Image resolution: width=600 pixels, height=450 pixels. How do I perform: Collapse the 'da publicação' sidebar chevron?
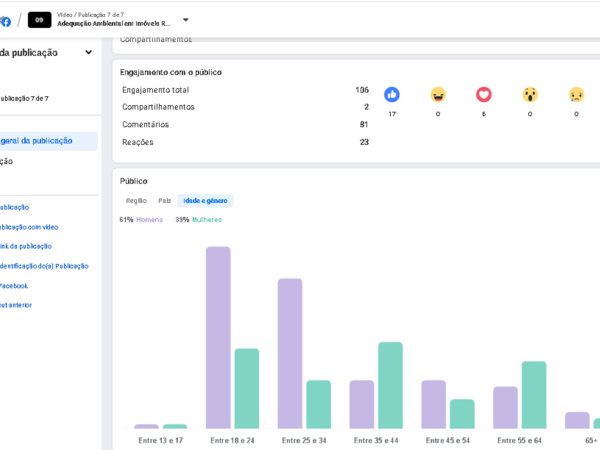coord(88,52)
